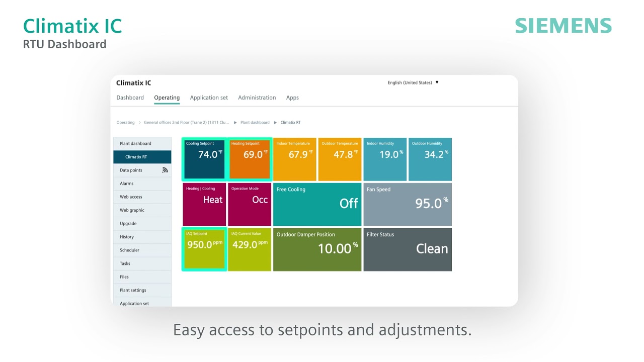Screen dimensions: 644x362
Task: Open Scheduler in the sidebar
Action: tap(142, 250)
